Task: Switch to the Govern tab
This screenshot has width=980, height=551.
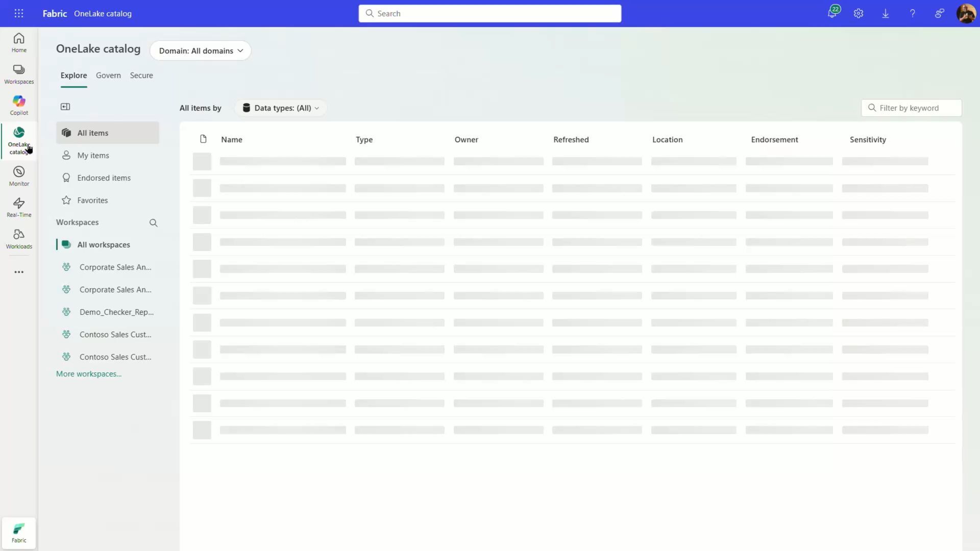Action: tap(108, 76)
